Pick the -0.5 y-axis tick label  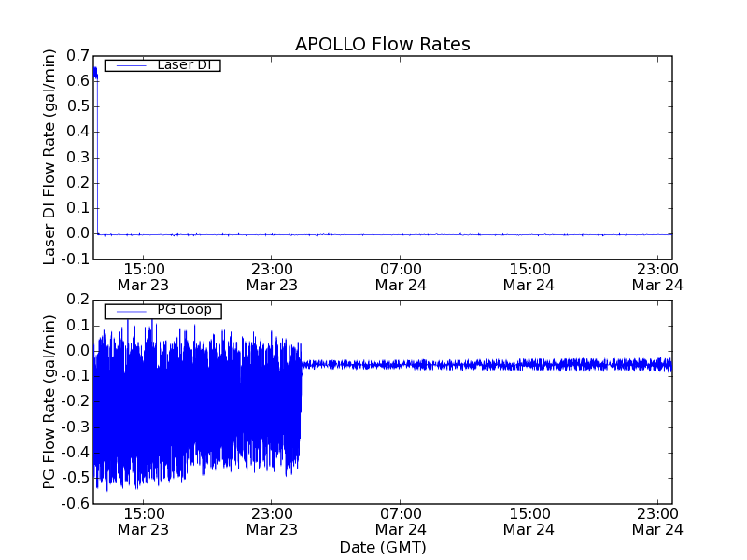click(x=76, y=478)
